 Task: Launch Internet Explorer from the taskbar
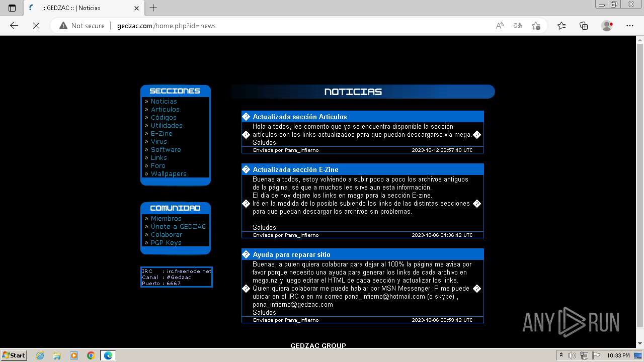pyautogui.click(x=40, y=355)
